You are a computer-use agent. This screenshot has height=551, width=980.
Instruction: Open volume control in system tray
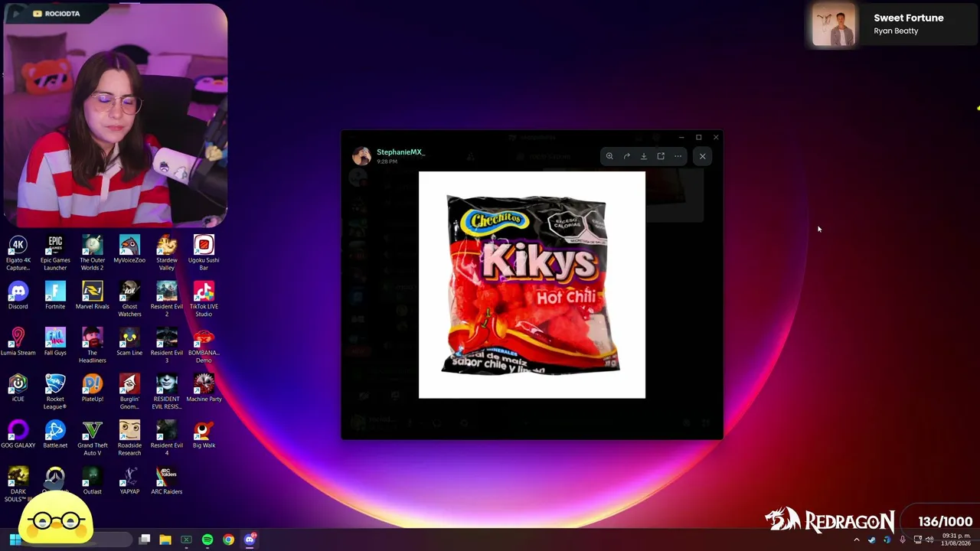pos(929,540)
